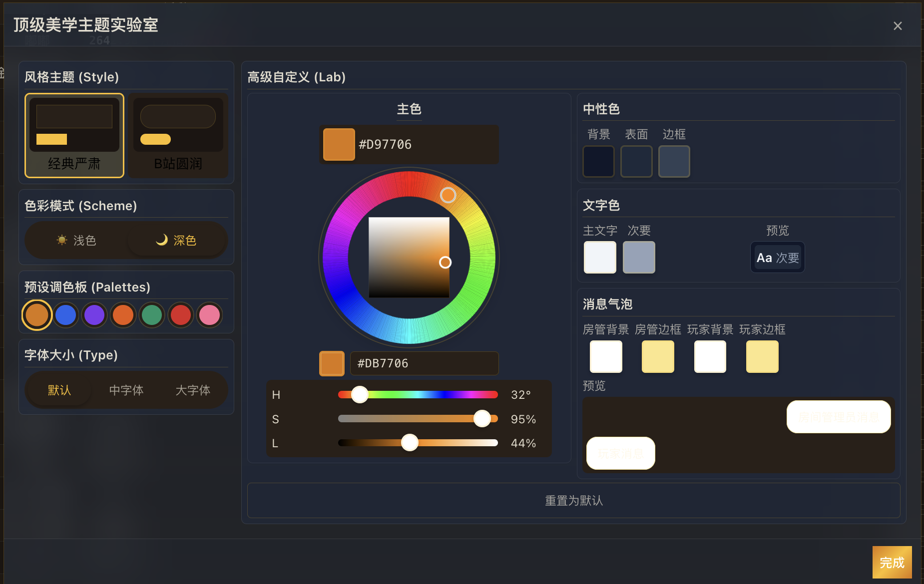Image resolution: width=924 pixels, height=584 pixels.
Task: Open the 主文字 text color swatch
Action: tap(600, 257)
